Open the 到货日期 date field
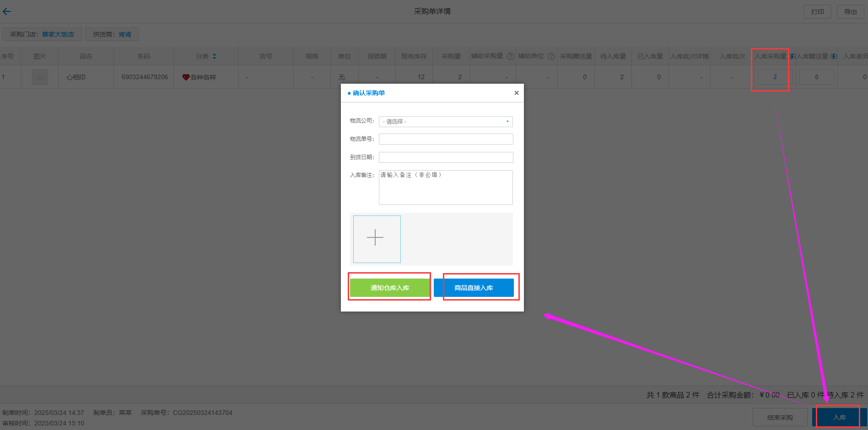Image resolution: width=868 pixels, height=430 pixels. click(446, 157)
